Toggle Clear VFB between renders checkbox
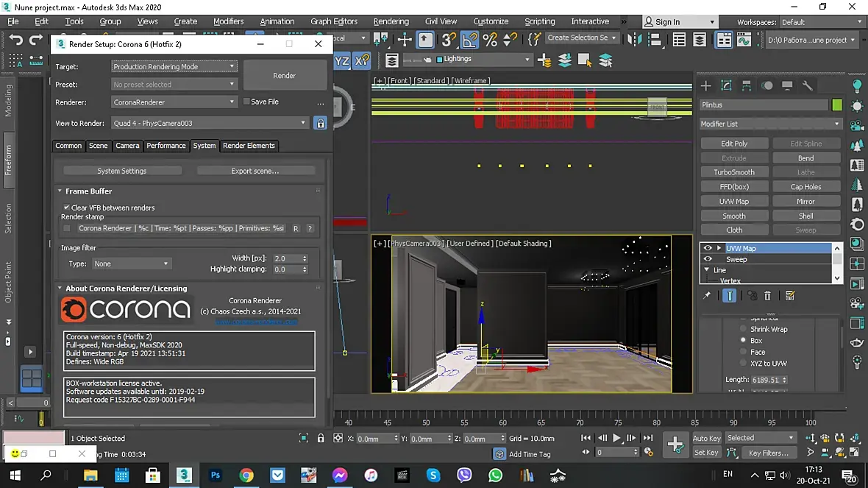This screenshot has width=868, height=488. click(x=67, y=208)
